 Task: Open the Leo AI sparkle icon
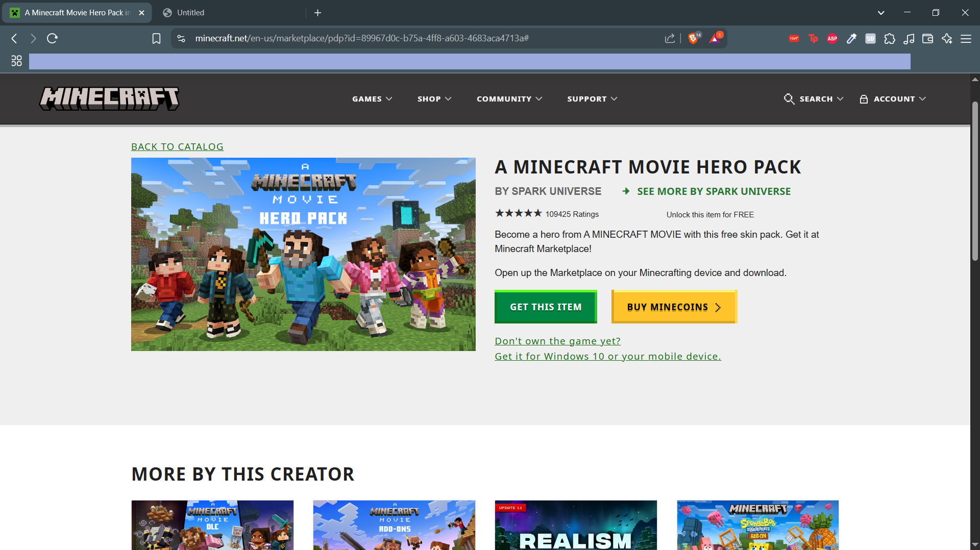(x=947, y=38)
